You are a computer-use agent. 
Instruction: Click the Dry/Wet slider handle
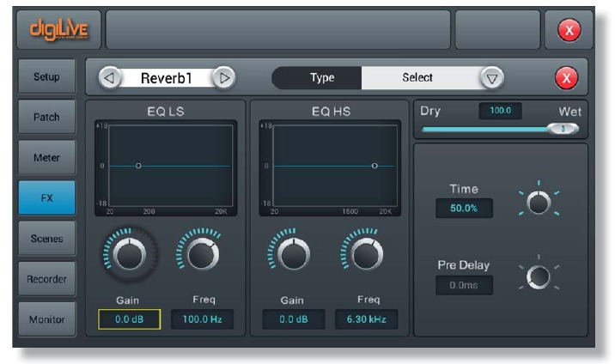pyautogui.click(x=563, y=129)
